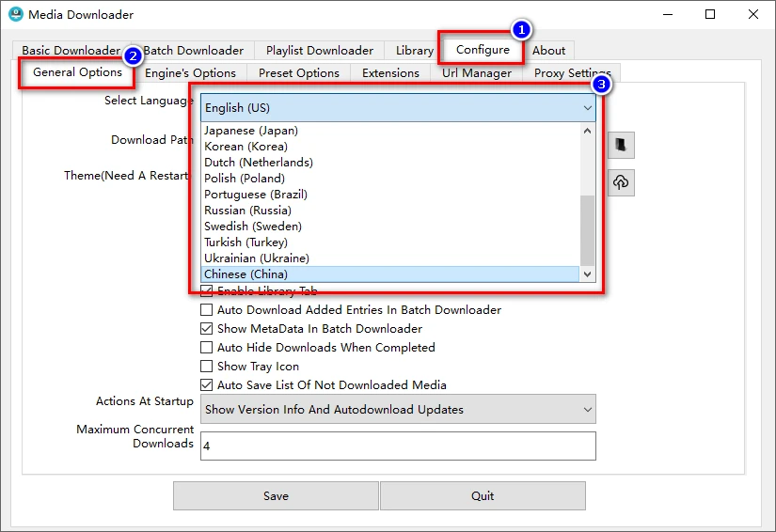Screen dimensions: 776x532
Task: Click the cloud upload icon button
Action: click(x=621, y=182)
